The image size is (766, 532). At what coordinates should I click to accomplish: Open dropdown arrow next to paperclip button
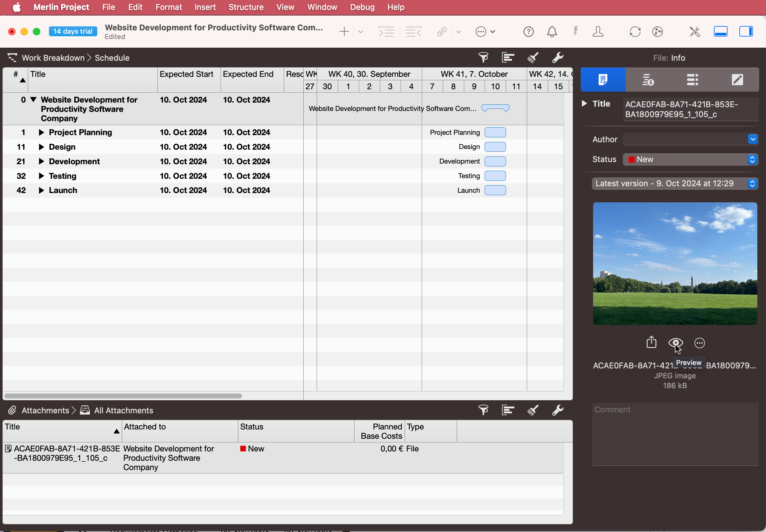coord(458,32)
